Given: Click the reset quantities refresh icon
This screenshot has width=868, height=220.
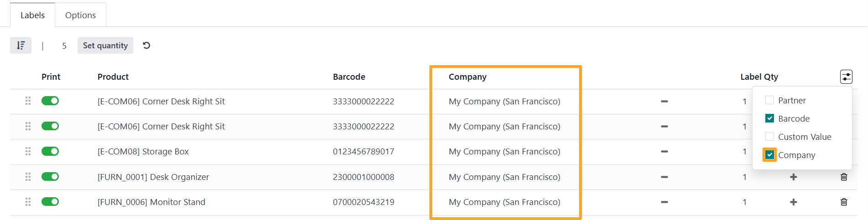Looking at the screenshot, I should point(146,46).
